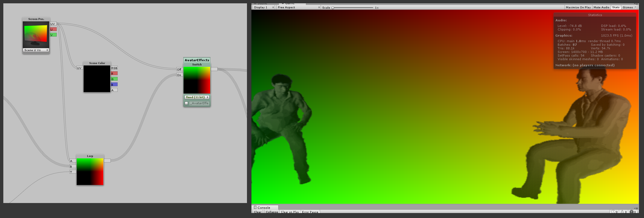Toggle Mute Audio in Game view
This screenshot has width=644, height=218.
(601, 7)
